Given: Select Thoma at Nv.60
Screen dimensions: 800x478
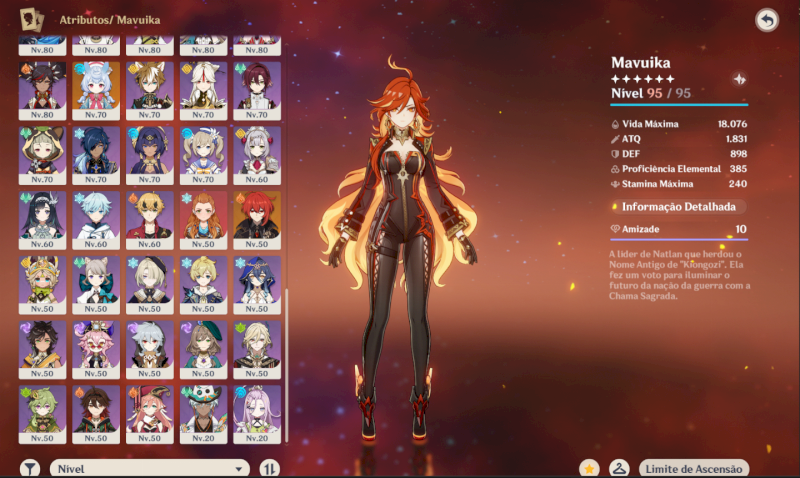Looking at the screenshot, I should [149, 220].
